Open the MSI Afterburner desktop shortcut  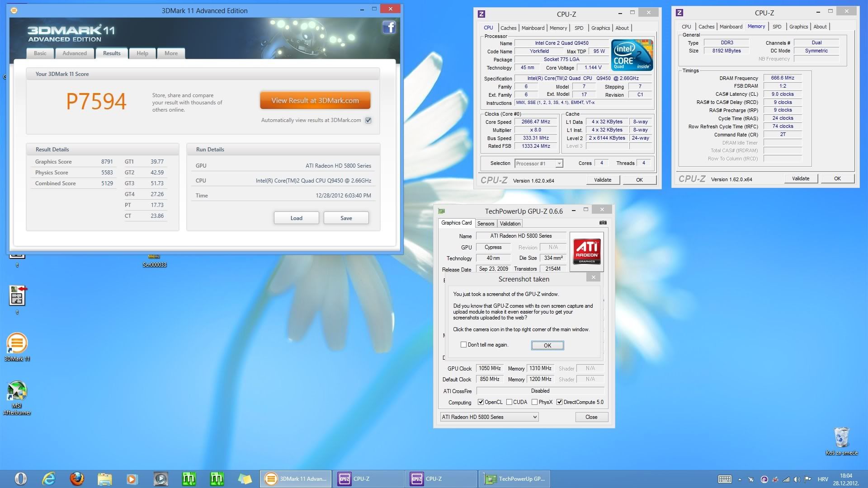pyautogui.click(x=17, y=398)
